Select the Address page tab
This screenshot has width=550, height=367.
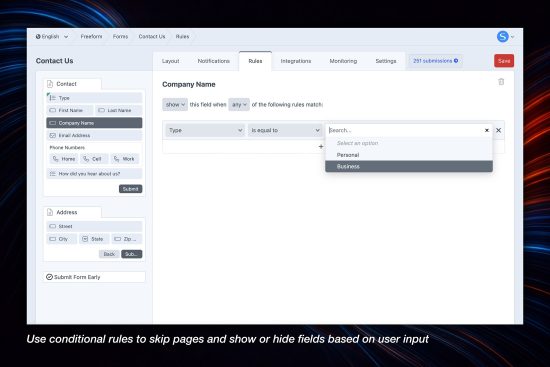73,212
